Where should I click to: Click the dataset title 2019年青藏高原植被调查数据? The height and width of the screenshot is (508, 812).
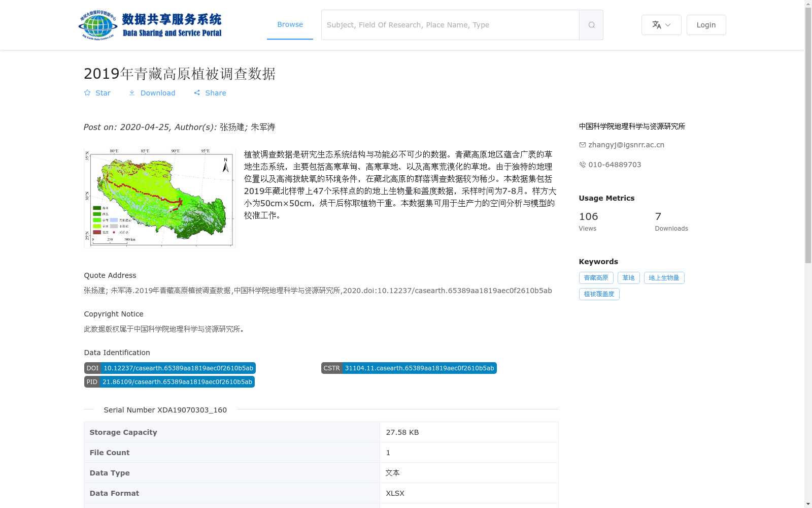click(180, 74)
